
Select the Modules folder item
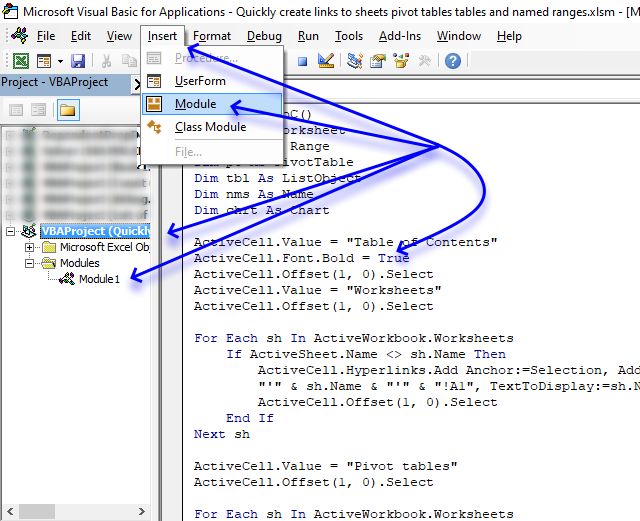click(80, 263)
